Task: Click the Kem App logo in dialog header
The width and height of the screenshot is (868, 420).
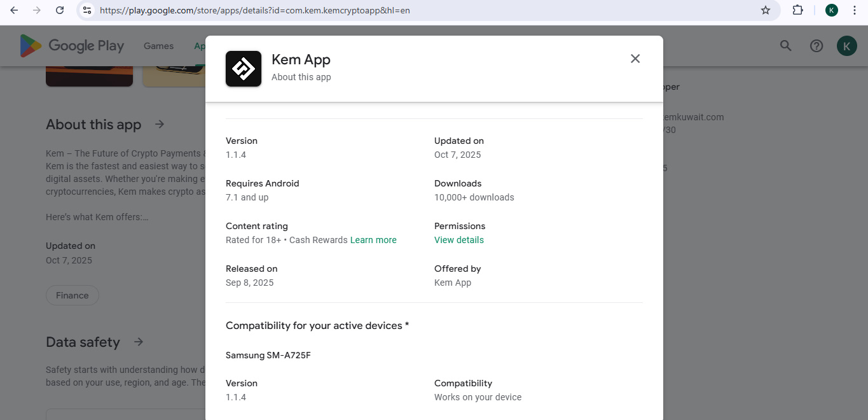Action: pyautogui.click(x=244, y=69)
